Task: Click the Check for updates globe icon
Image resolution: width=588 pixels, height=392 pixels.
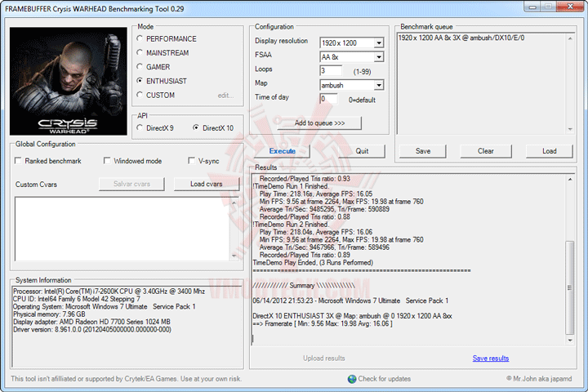Action: point(352,379)
